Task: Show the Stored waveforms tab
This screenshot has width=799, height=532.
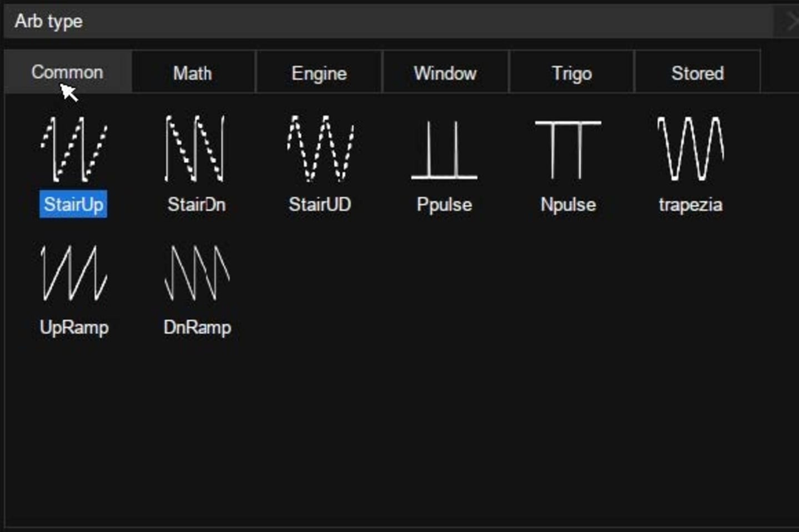Action: pos(697,73)
